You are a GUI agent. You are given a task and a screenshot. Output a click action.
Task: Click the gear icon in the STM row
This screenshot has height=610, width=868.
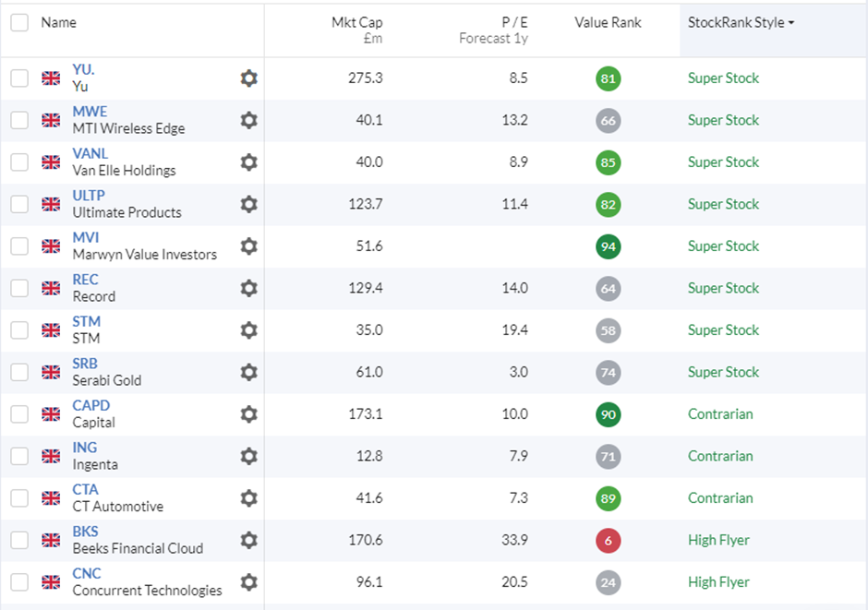click(x=248, y=330)
